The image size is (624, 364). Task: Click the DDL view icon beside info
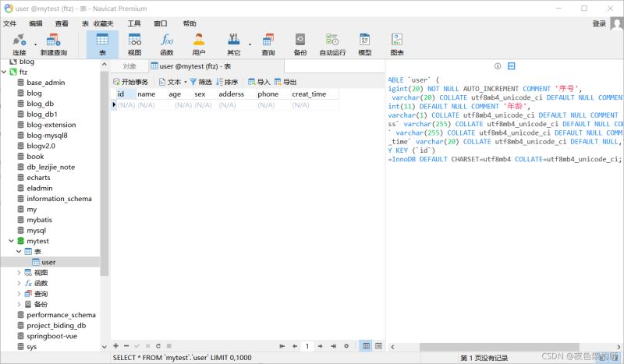click(x=512, y=66)
